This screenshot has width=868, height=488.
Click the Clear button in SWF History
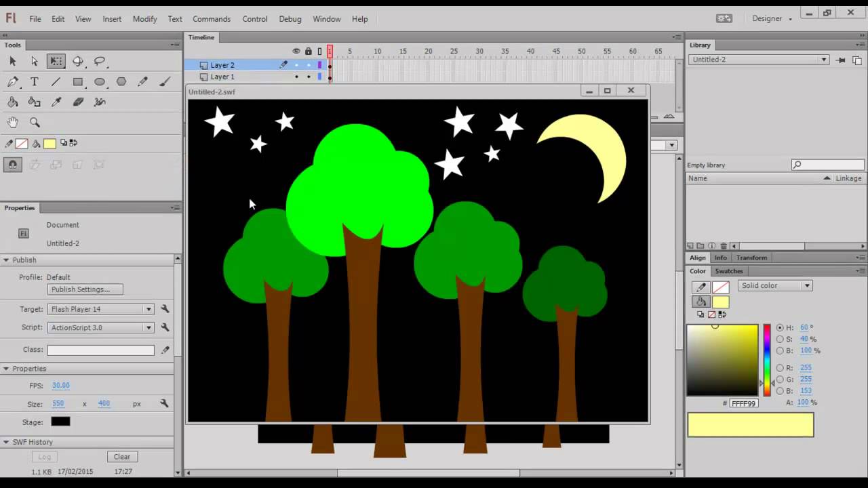[122, 457]
